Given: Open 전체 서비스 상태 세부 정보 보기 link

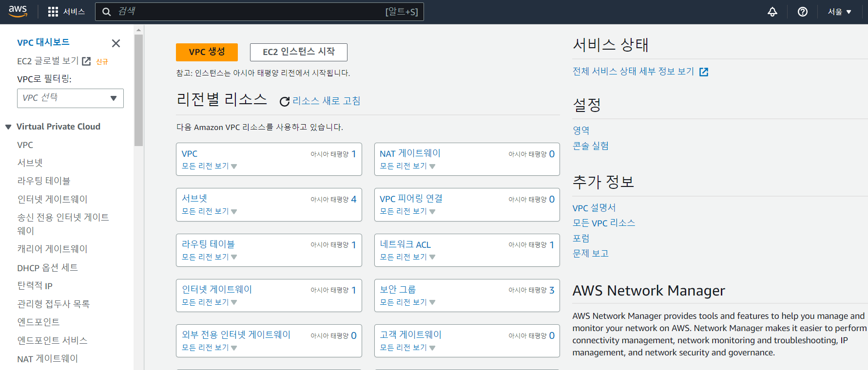Looking at the screenshot, I should click(634, 72).
